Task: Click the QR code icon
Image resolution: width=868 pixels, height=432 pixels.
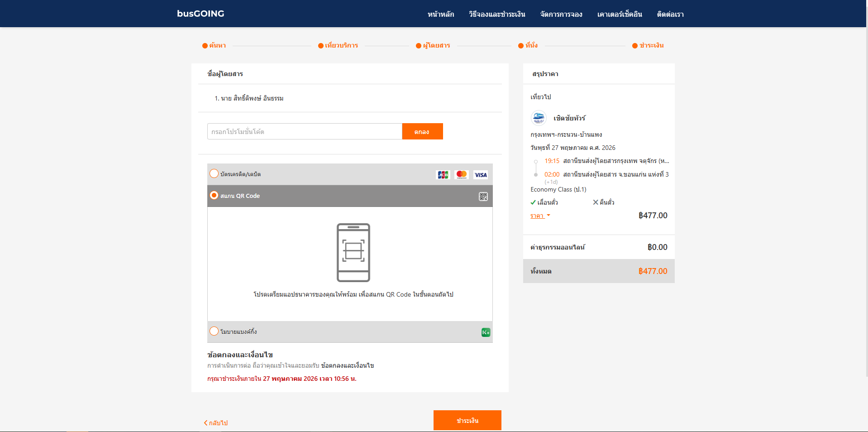Action: [x=483, y=197]
